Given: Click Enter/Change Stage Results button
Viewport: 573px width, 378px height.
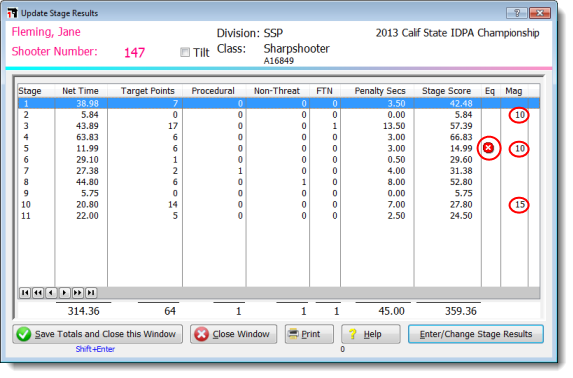Looking at the screenshot, I should [x=476, y=334].
